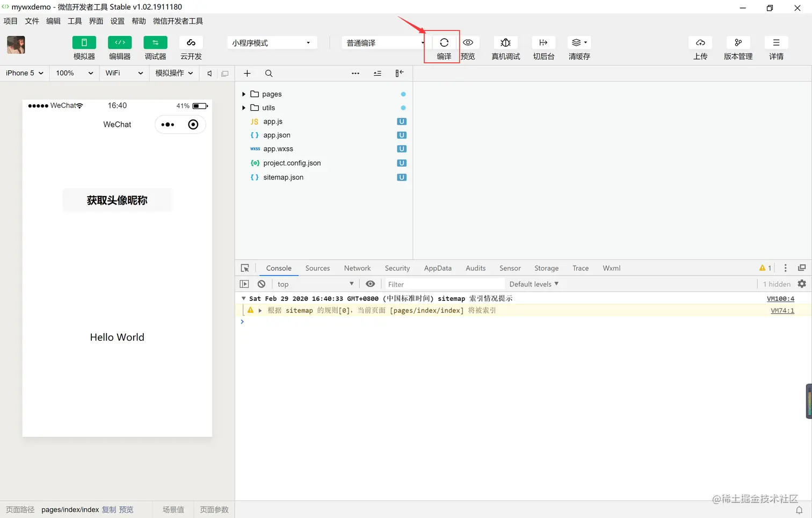The image size is (812, 518).
Task: Click the 获取头像昵称 button in simulator
Action: tap(117, 200)
